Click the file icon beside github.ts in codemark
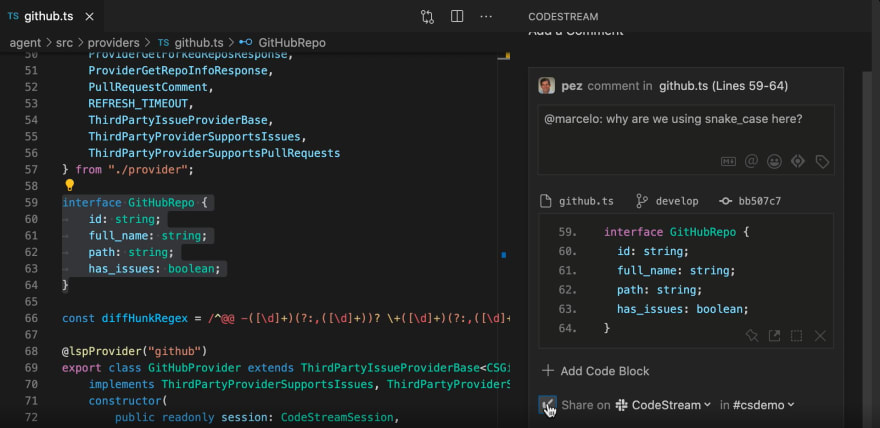Viewport: 880px width, 428px height. click(545, 201)
